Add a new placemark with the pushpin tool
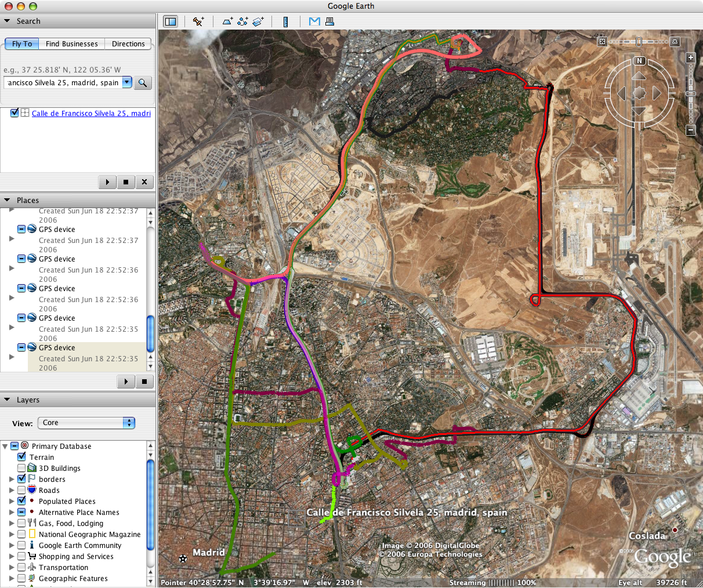Screen dimensions: 703x588 pyautogui.click(x=198, y=21)
